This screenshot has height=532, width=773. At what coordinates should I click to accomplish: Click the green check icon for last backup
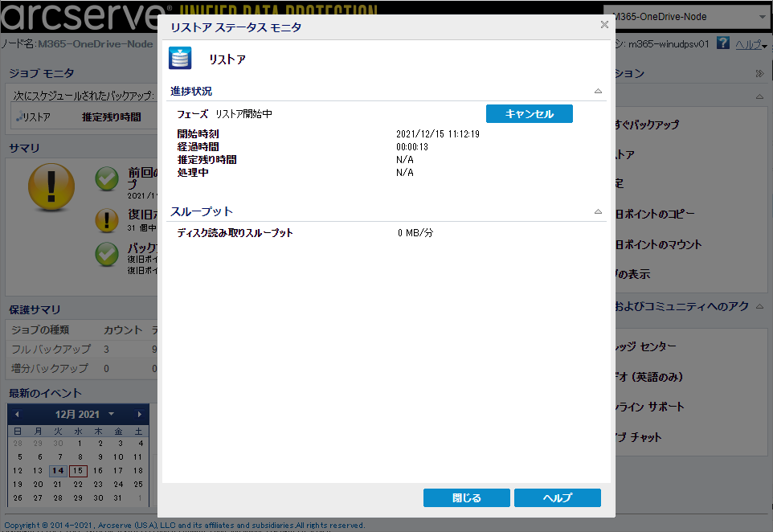coord(107,178)
